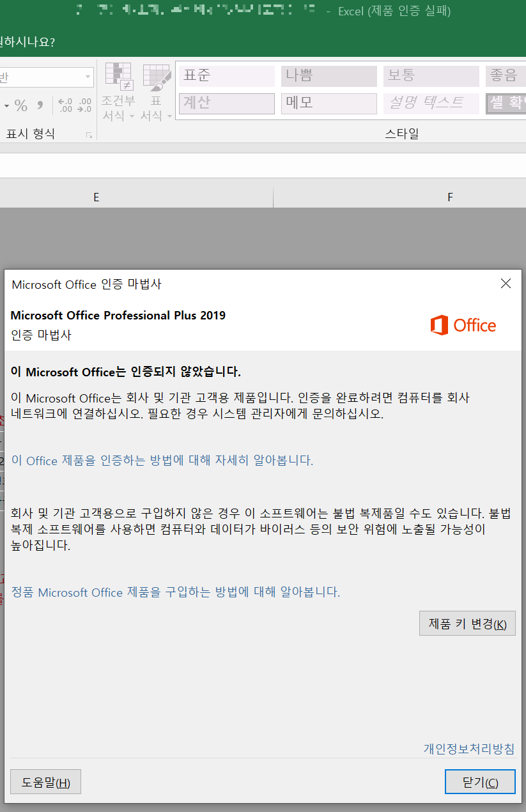Open link about purchasing genuine Microsoft Office
Image resolution: width=526 pixels, height=812 pixels.
pyautogui.click(x=176, y=592)
